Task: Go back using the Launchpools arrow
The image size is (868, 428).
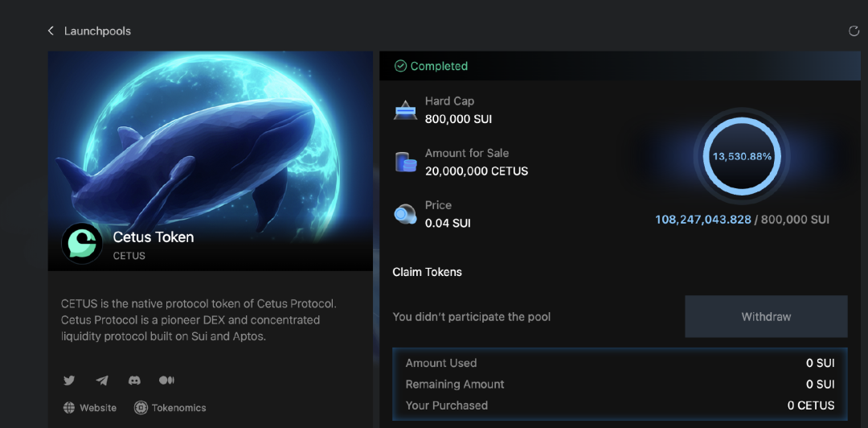Action: coord(51,31)
